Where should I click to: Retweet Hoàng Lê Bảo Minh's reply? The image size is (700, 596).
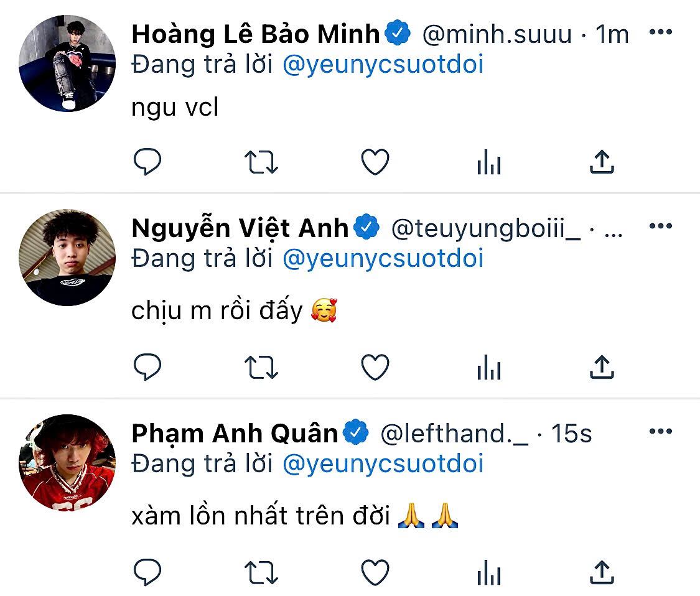point(261,162)
